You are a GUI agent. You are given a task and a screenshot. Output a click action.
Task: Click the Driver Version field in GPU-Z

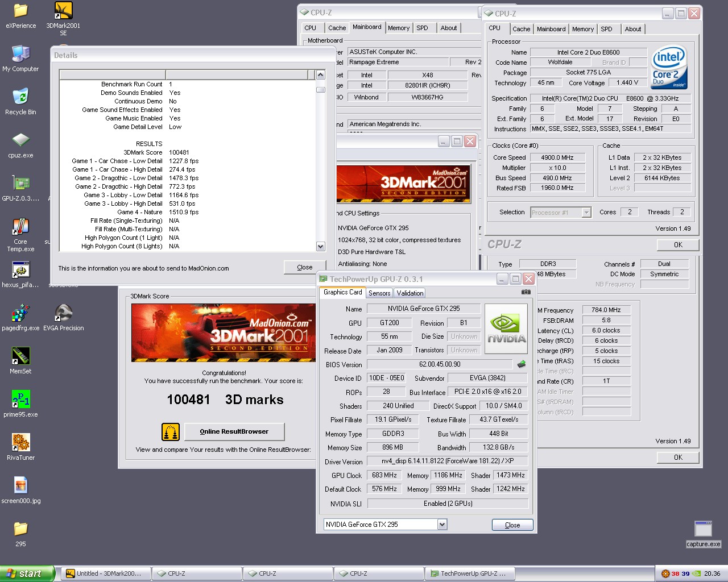click(x=447, y=461)
